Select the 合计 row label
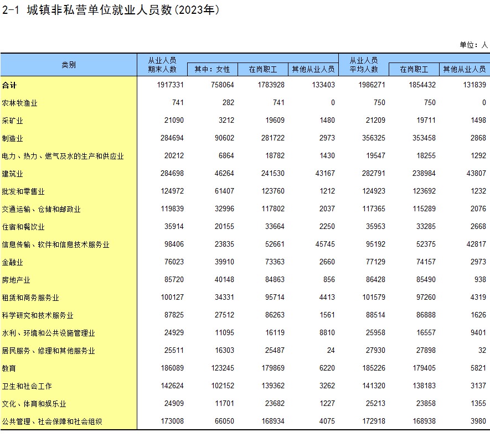Screen dimensions: 490x448 pos(9,85)
